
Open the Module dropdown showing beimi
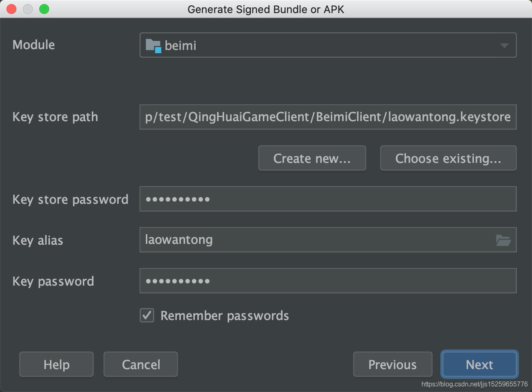click(x=328, y=45)
